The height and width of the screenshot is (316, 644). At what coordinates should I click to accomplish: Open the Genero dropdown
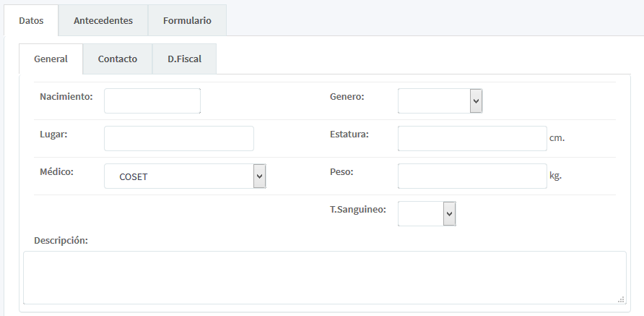coord(440,101)
